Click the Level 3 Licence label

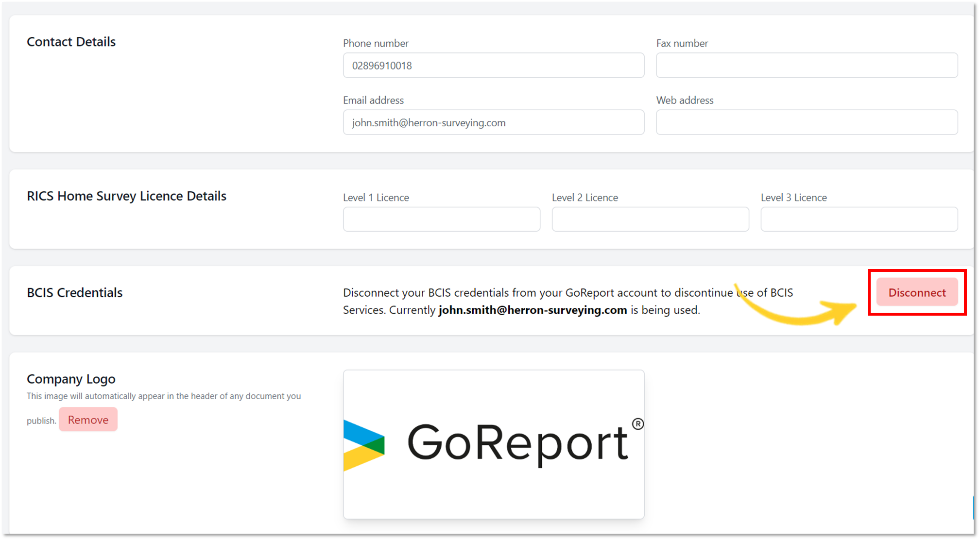pyautogui.click(x=794, y=198)
